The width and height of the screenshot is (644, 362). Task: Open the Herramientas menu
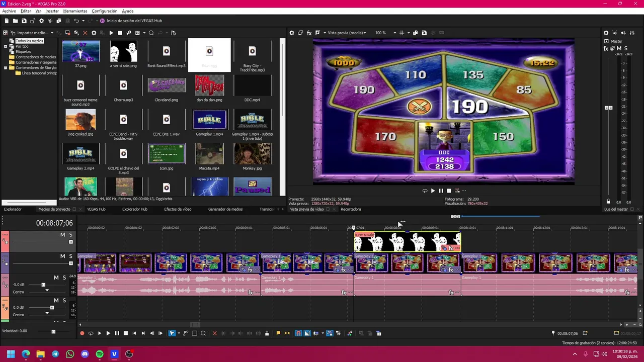75,11
